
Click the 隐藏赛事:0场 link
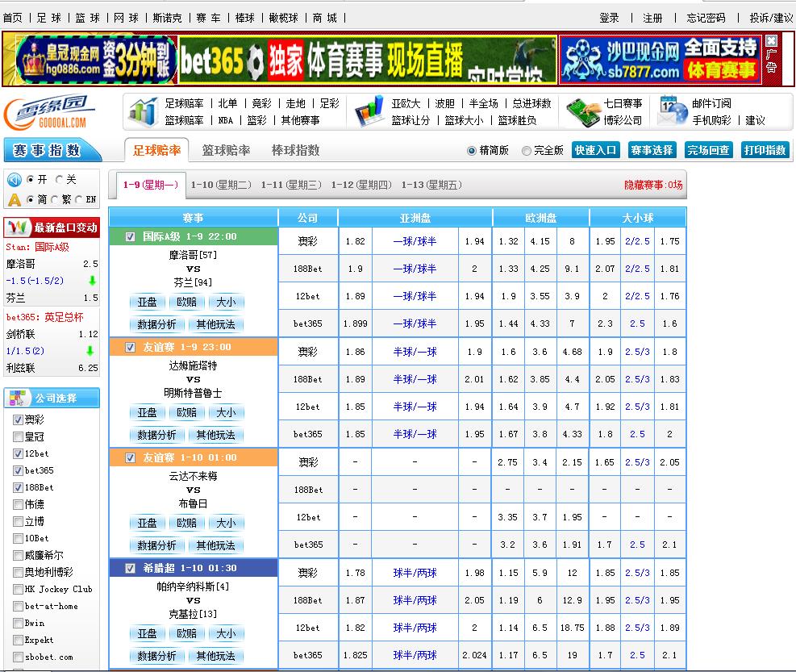click(x=653, y=185)
